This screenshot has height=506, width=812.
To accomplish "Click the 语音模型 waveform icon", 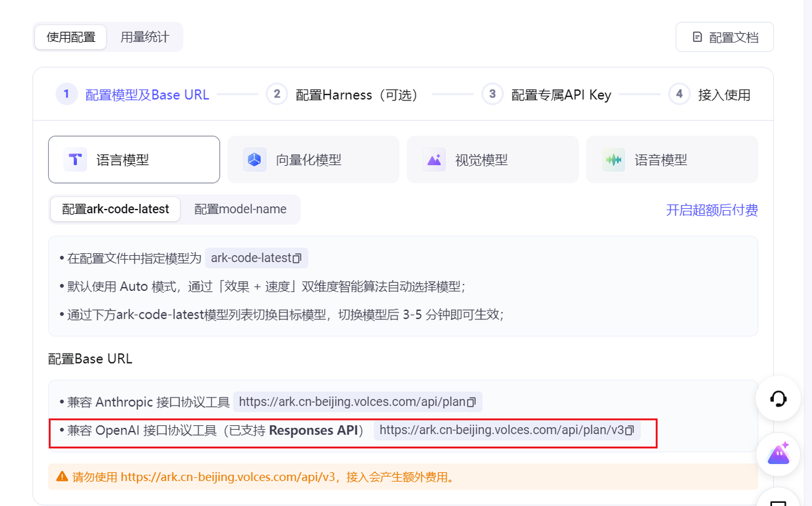I will (613, 159).
